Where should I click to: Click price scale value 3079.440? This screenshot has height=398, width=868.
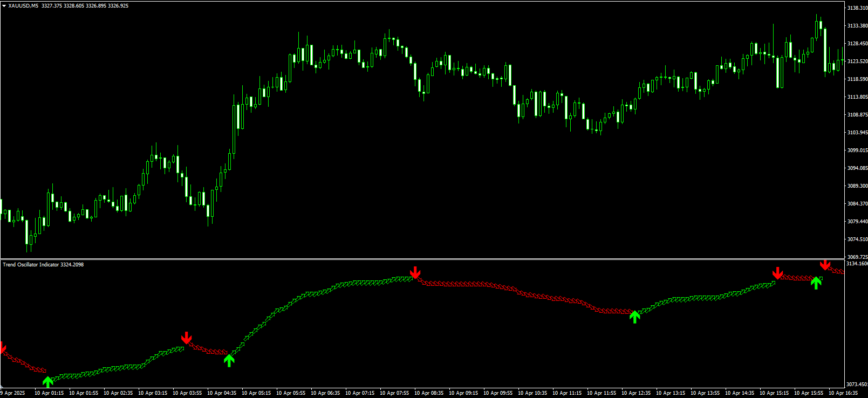click(x=857, y=222)
